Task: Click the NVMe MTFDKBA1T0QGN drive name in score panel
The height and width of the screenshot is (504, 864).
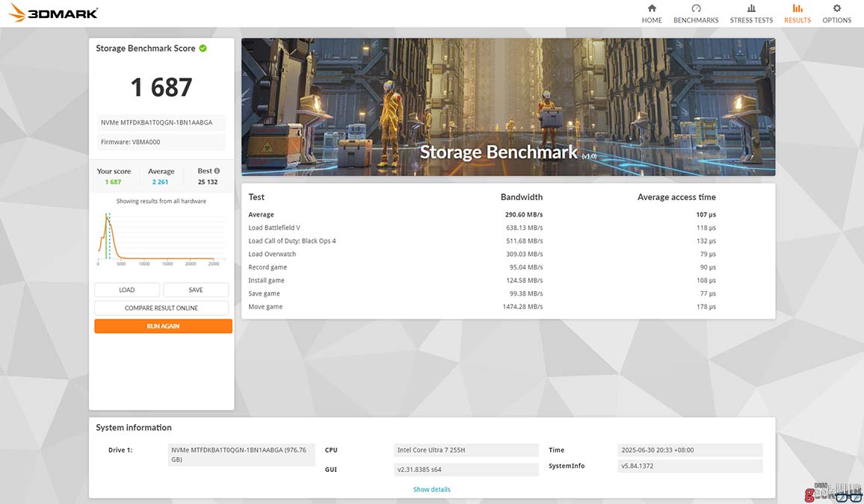Action: [x=161, y=122]
